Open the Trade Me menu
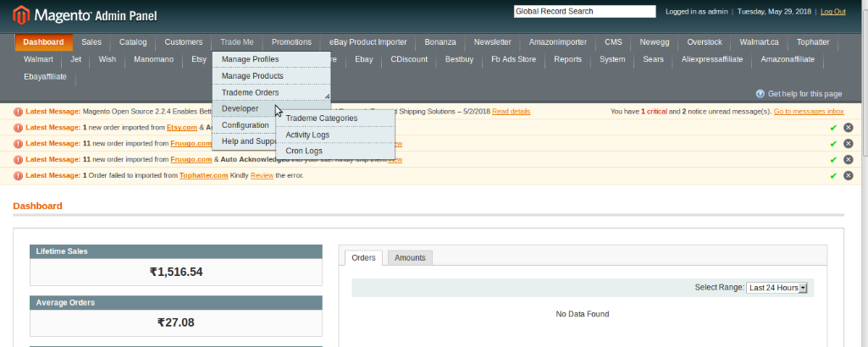 tap(237, 42)
